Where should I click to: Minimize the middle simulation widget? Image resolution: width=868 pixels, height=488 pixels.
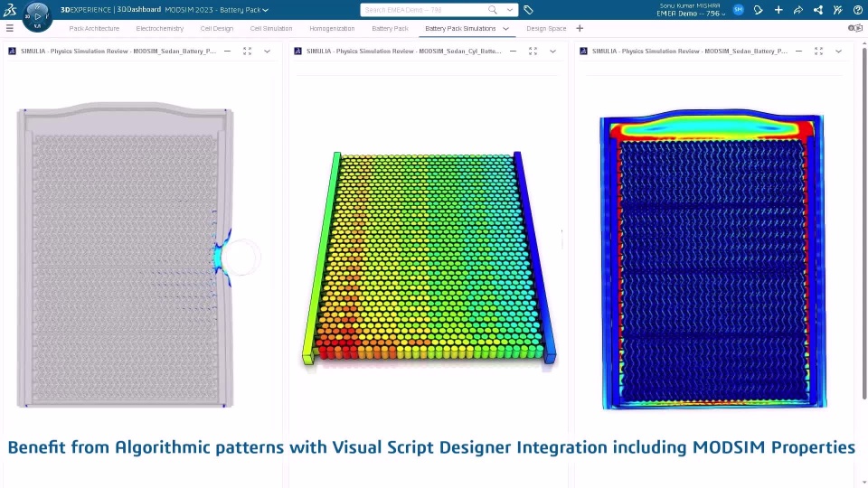coord(514,51)
